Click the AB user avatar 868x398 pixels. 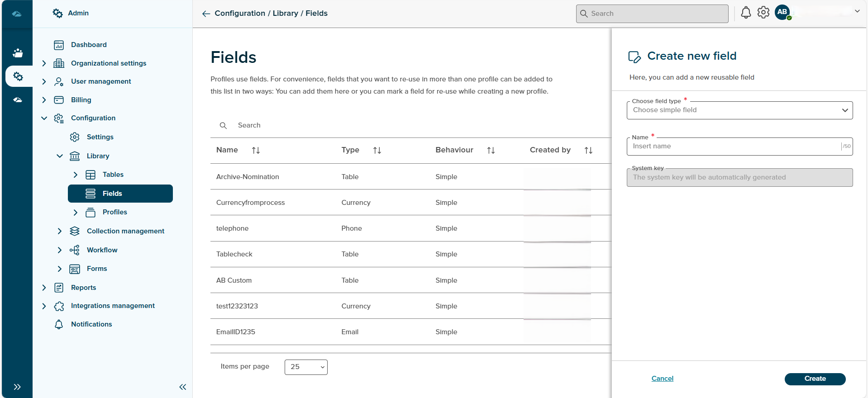[x=782, y=12]
